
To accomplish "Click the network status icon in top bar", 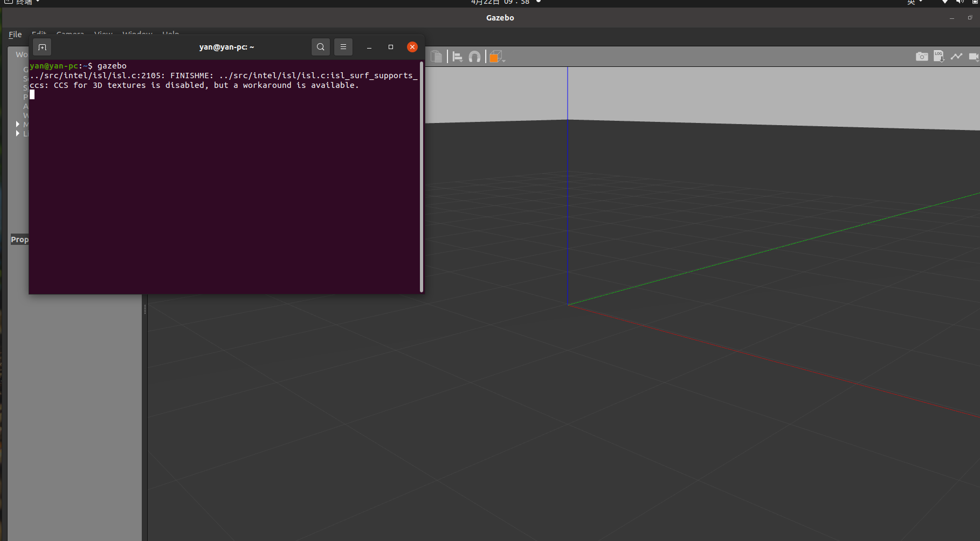I will coord(944,2).
